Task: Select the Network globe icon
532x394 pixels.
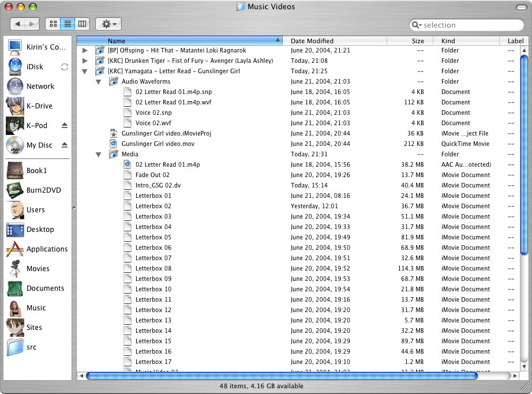Action: point(15,87)
